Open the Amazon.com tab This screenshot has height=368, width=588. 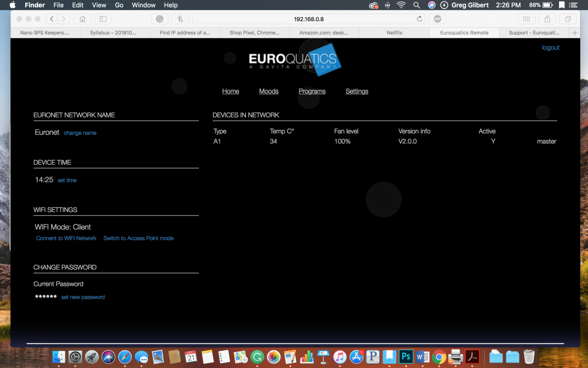tap(324, 33)
